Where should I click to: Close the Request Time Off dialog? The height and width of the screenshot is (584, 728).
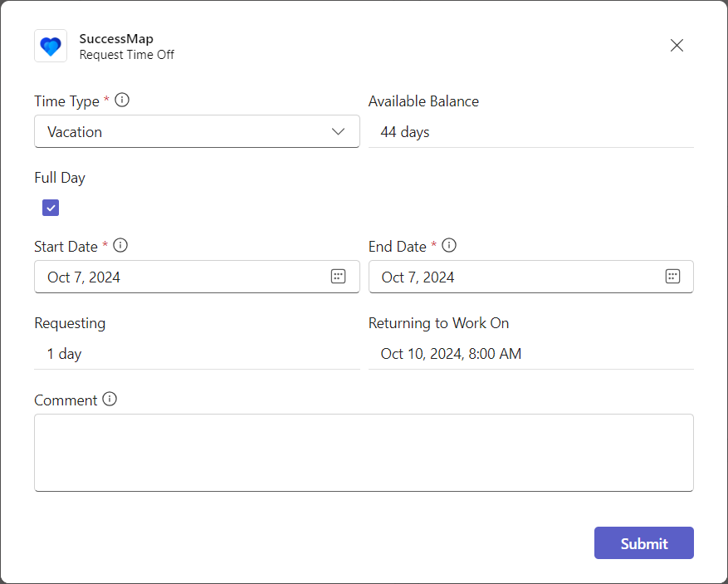tap(677, 46)
